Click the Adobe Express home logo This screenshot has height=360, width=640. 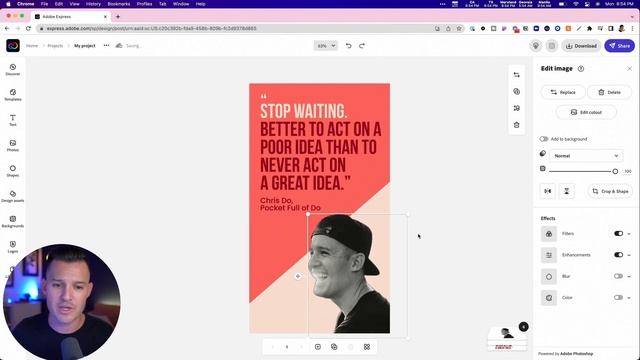point(13,45)
